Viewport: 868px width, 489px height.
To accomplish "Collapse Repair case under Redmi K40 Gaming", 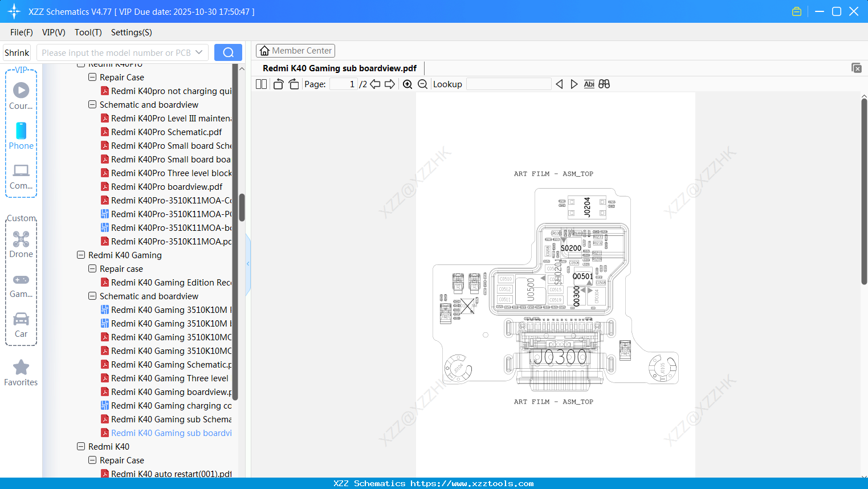I will pos(92,268).
